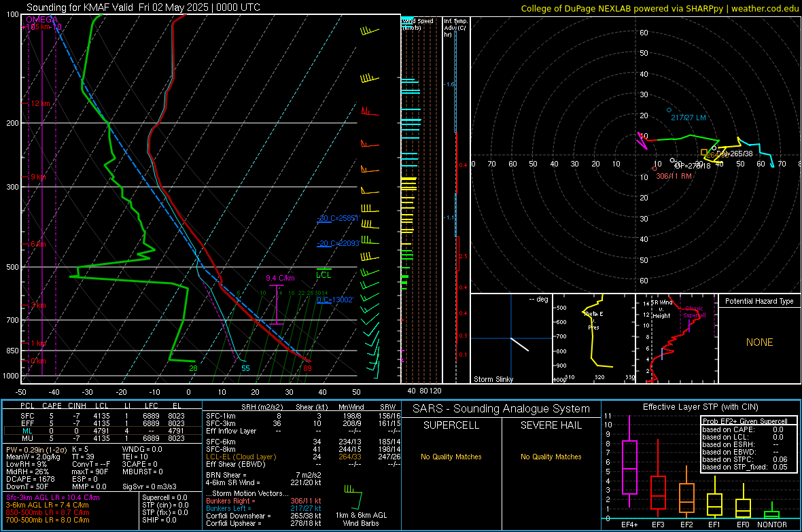Click 'Prob EF2+ Given Supercell' heading
Screen dimensions: 802x532
pyautogui.click(x=745, y=421)
